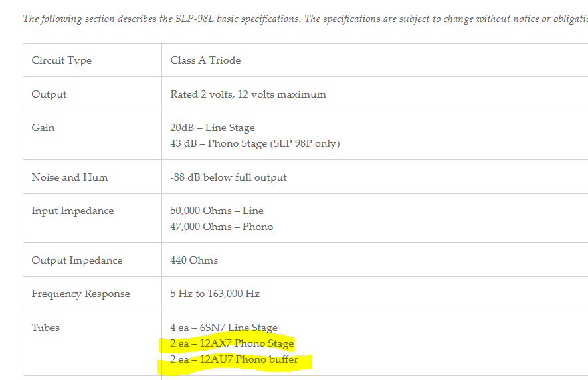The width and height of the screenshot is (588, 380).
Task: Click the "Circuit Type" row label
Action: [x=61, y=60]
